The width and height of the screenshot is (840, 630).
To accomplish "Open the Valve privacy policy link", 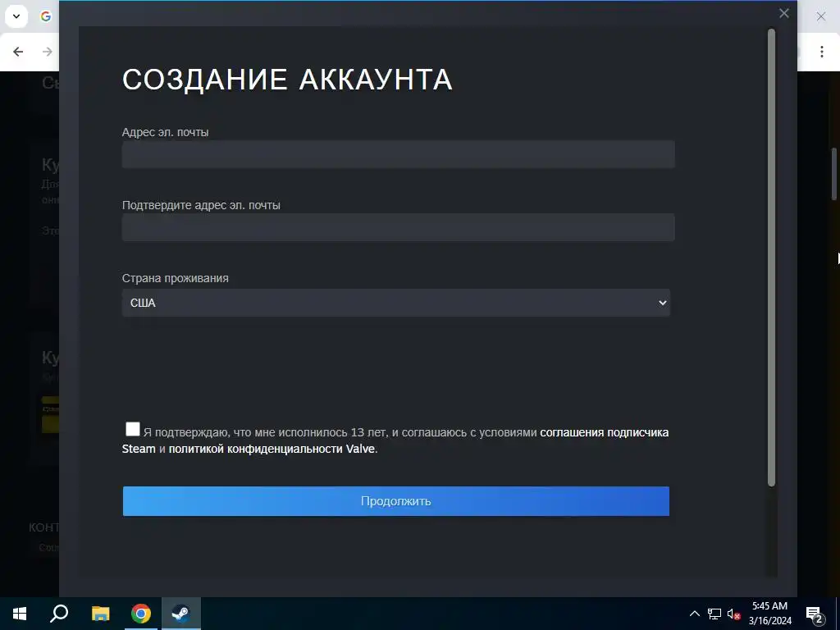I will click(x=272, y=449).
